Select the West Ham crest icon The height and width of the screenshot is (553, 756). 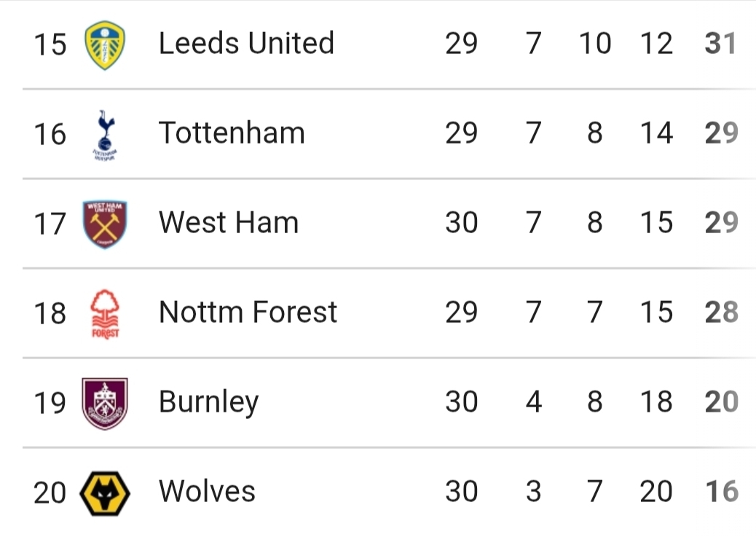105,224
